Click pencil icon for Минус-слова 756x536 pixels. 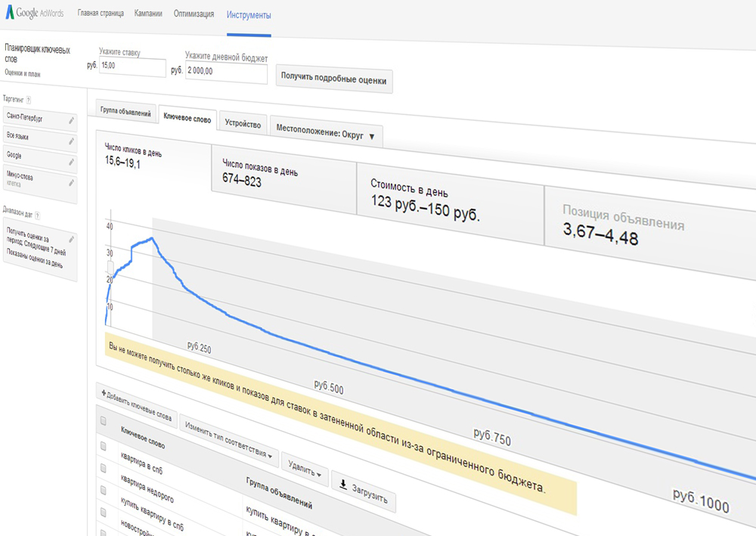(x=72, y=182)
